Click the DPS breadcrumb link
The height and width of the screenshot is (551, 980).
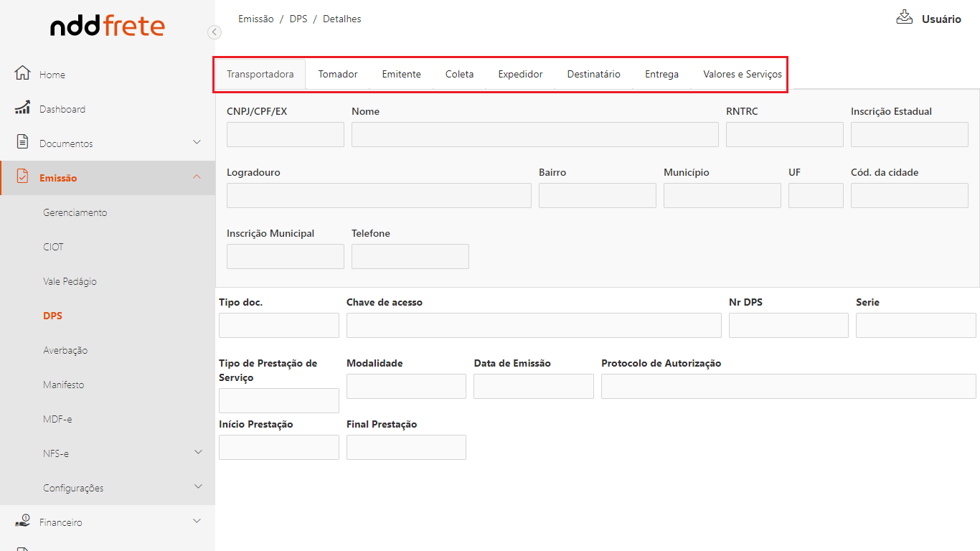(x=298, y=19)
